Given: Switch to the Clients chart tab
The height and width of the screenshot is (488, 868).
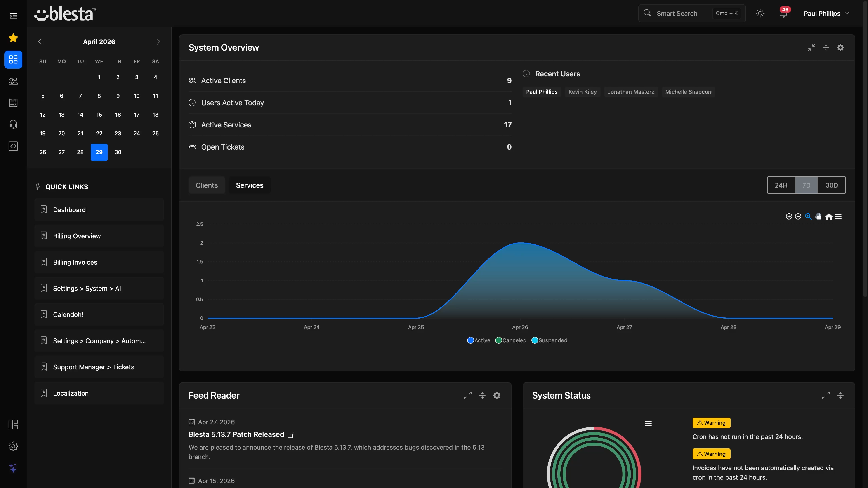Looking at the screenshot, I should click(207, 185).
